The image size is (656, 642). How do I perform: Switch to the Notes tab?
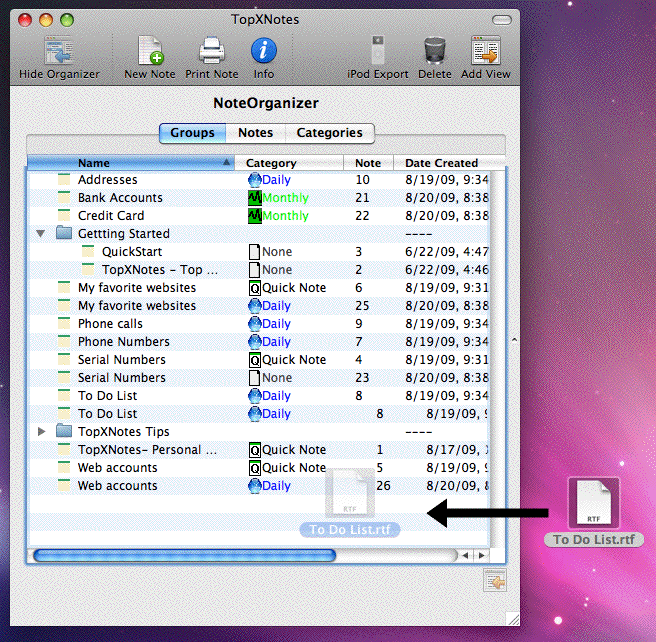click(x=256, y=133)
